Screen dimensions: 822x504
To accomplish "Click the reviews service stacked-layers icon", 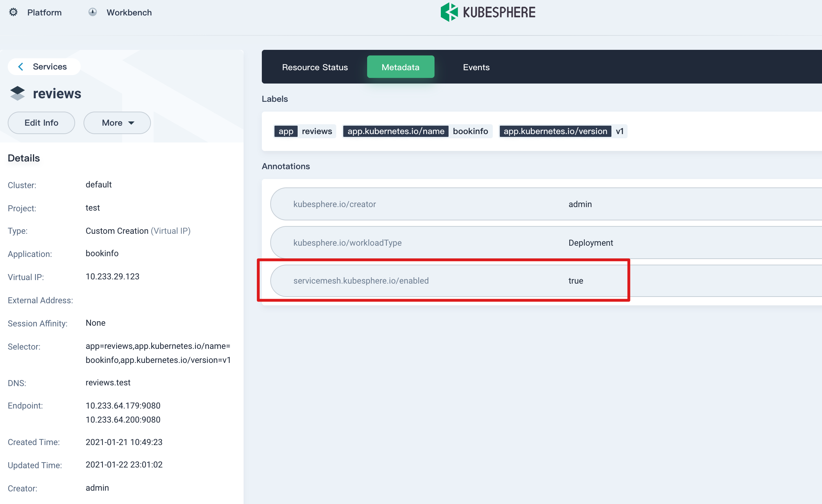I will click(x=17, y=93).
